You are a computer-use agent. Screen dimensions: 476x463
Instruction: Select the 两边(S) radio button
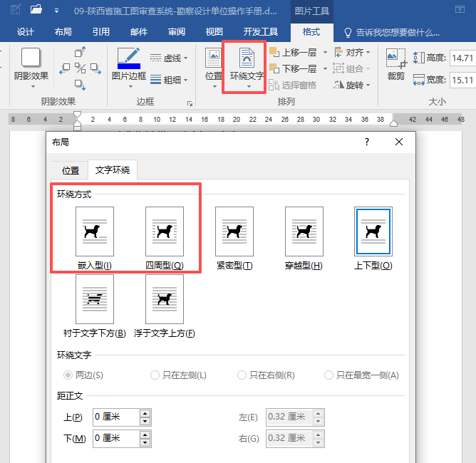click(x=68, y=375)
